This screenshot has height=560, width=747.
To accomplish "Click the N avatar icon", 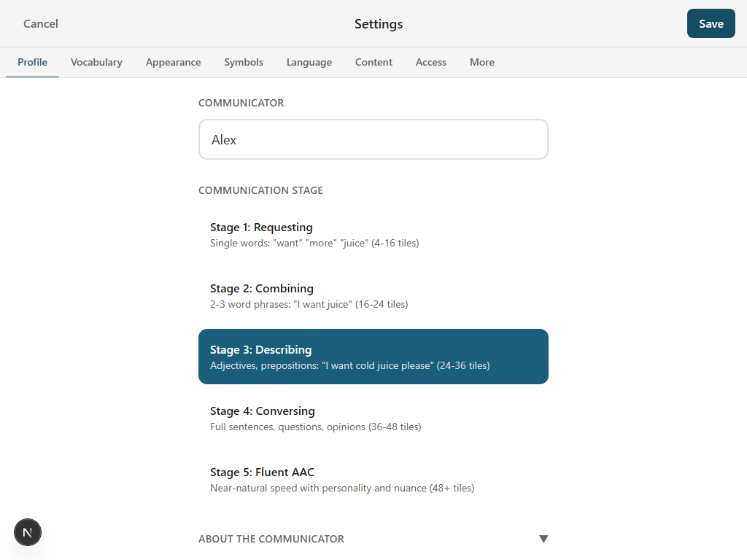I will (x=28, y=532).
